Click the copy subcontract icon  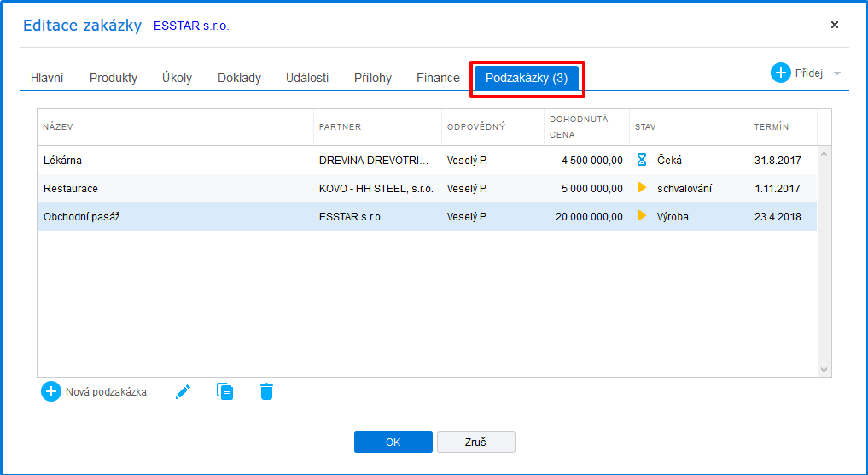pyautogui.click(x=224, y=391)
